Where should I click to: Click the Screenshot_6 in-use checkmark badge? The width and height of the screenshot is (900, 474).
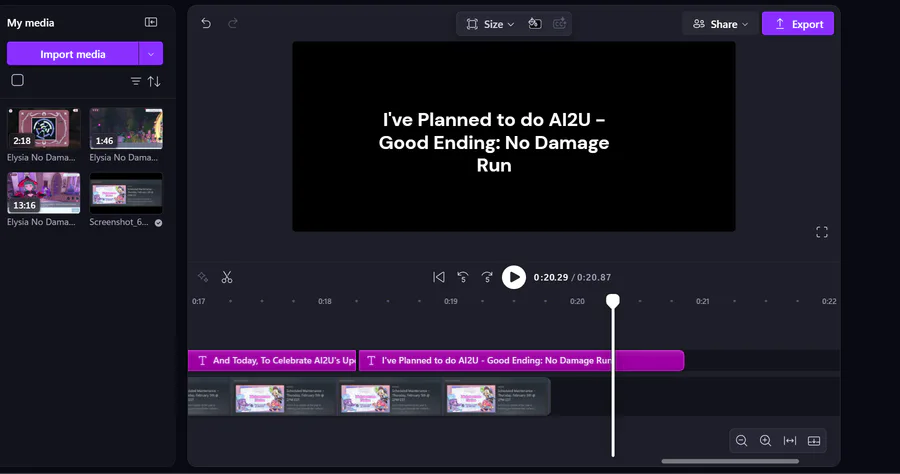coord(158,223)
